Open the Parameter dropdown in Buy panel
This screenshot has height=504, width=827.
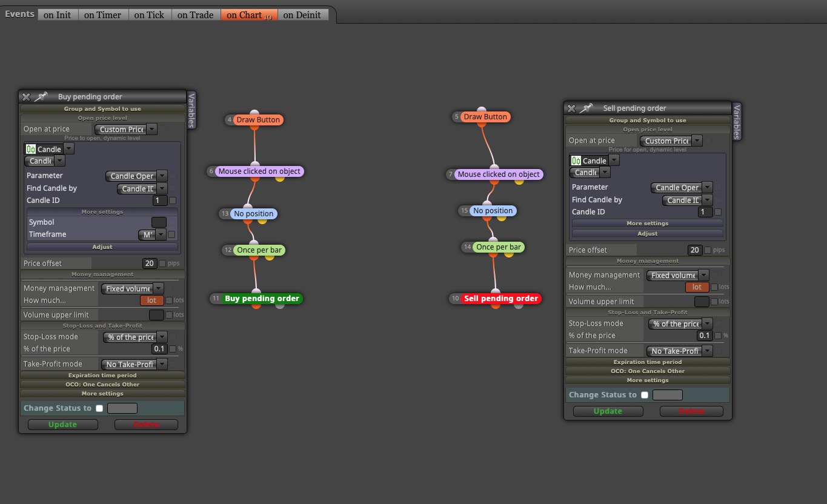pos(136,176)
